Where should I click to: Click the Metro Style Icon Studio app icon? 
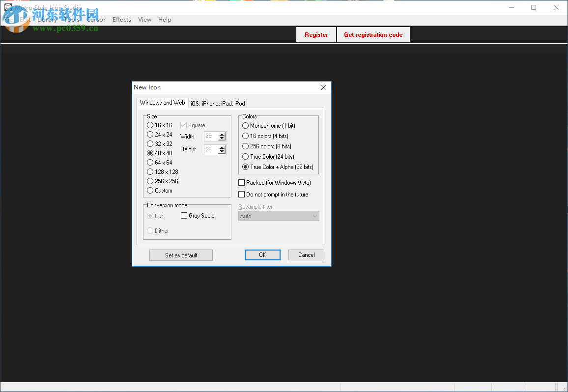tap(8, 7)
